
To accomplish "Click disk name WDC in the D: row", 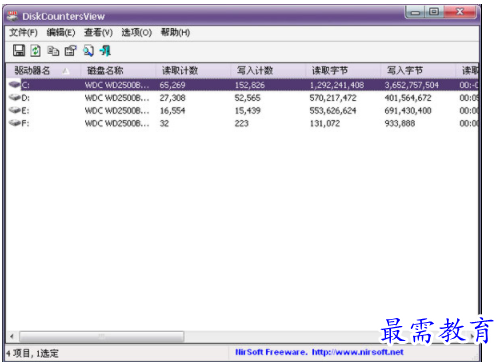I will coord(117,98).
